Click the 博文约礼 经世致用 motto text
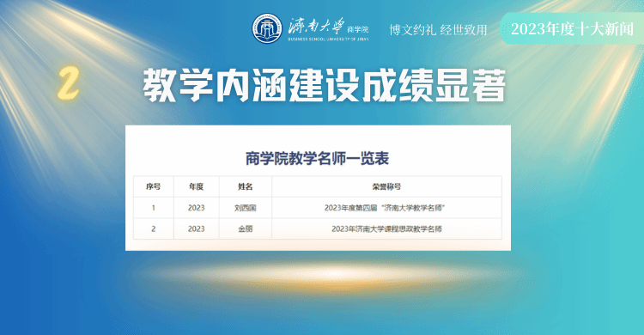 tap(438, 29)
